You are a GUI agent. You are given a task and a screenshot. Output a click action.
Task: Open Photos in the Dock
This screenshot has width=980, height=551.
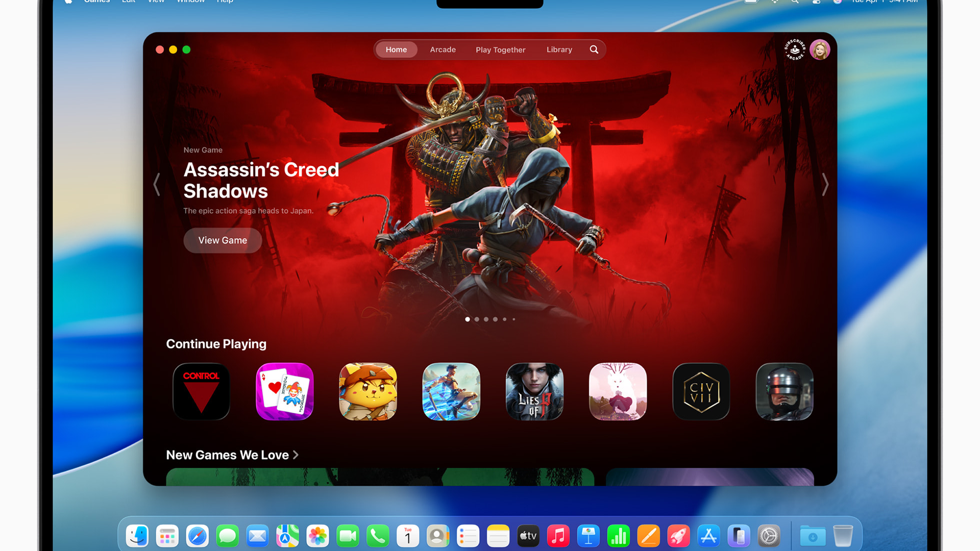point(317,536)
